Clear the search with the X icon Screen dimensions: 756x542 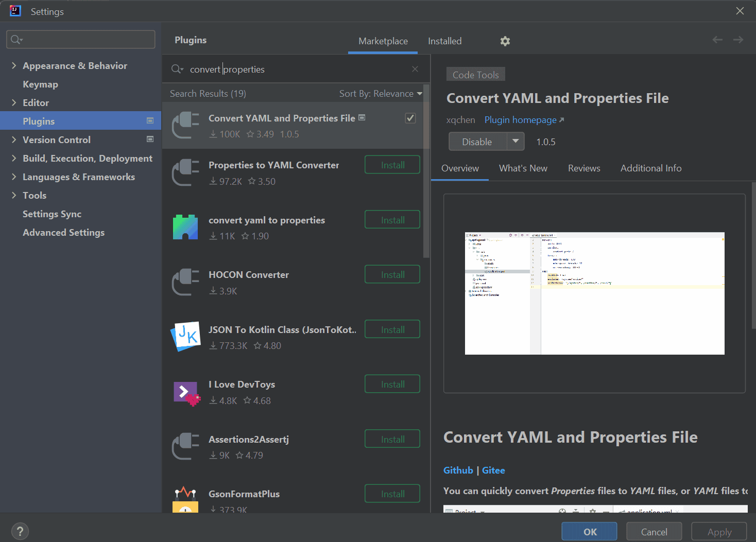(415, 68)
